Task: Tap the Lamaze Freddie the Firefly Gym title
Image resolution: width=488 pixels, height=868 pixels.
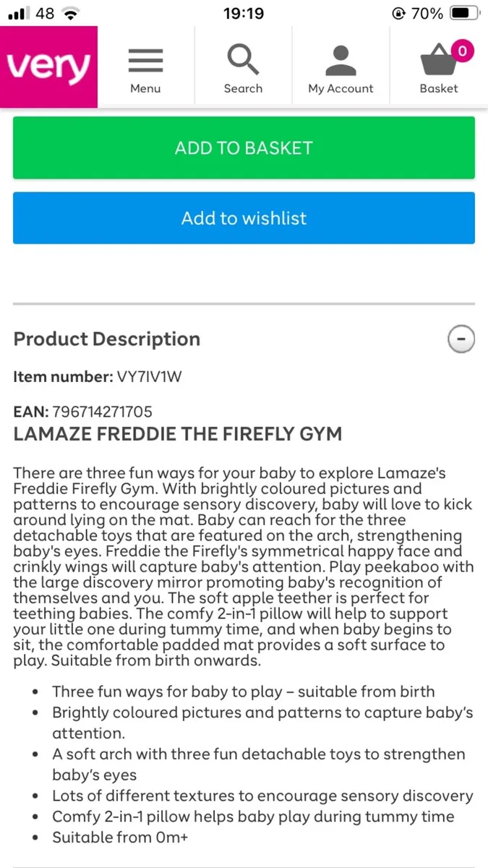Action: pos(178,434)
